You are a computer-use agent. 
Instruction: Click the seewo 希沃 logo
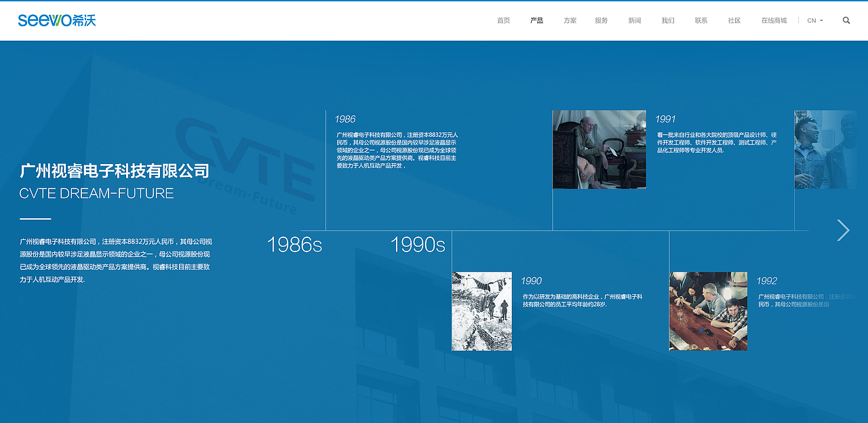(x=57, y=20)
